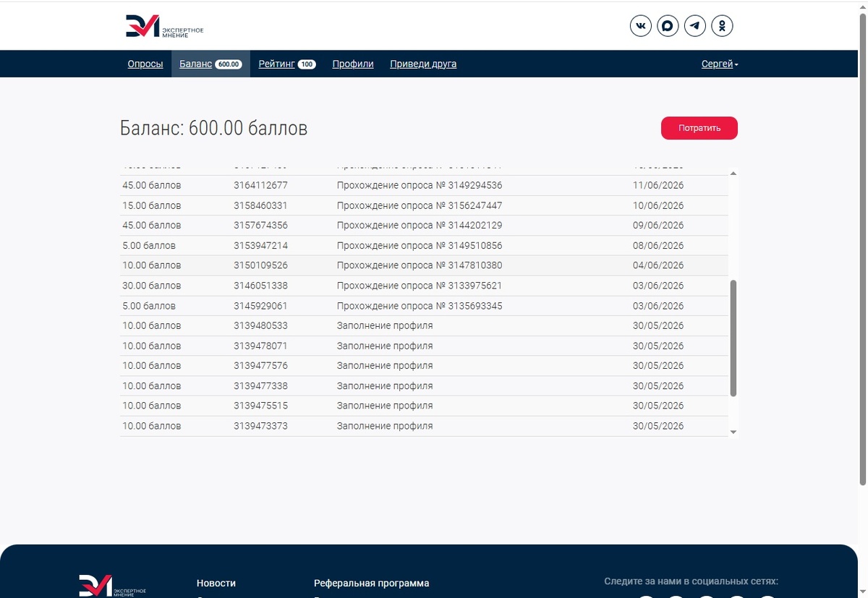Select transaction ID 3139477576
Viewport: 868px width, 598px height.
pos(260,365)
